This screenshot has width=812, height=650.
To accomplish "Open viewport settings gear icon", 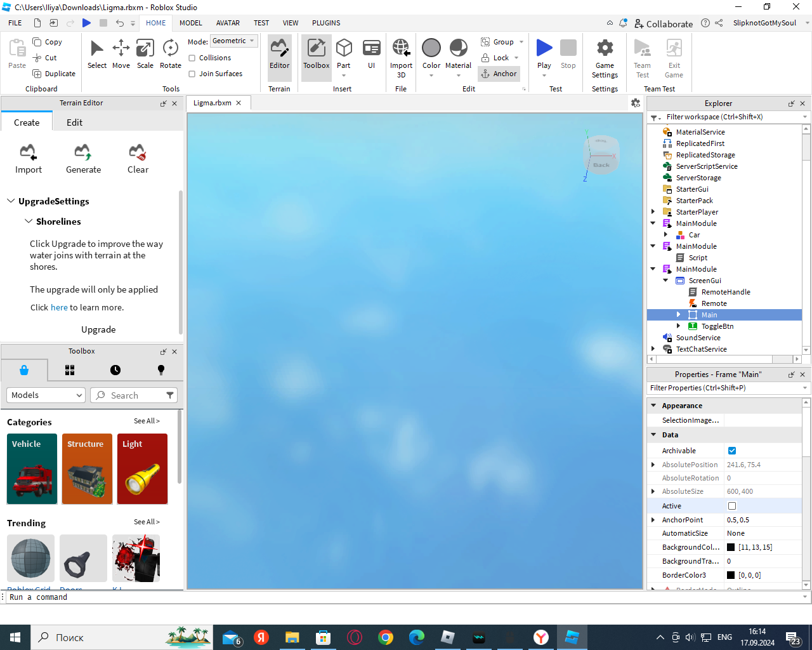I will tap(636, 103).
